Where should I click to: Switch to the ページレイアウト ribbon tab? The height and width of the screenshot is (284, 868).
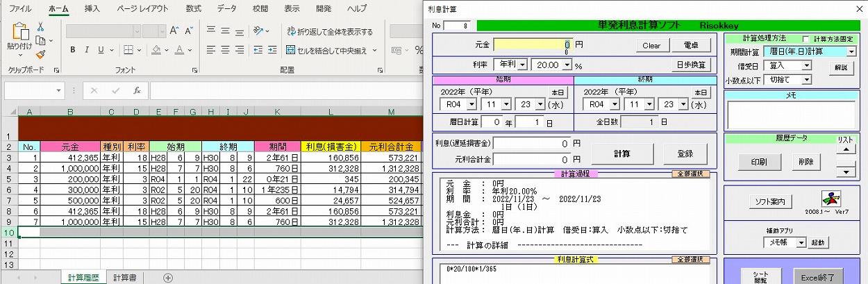[142, 8]
